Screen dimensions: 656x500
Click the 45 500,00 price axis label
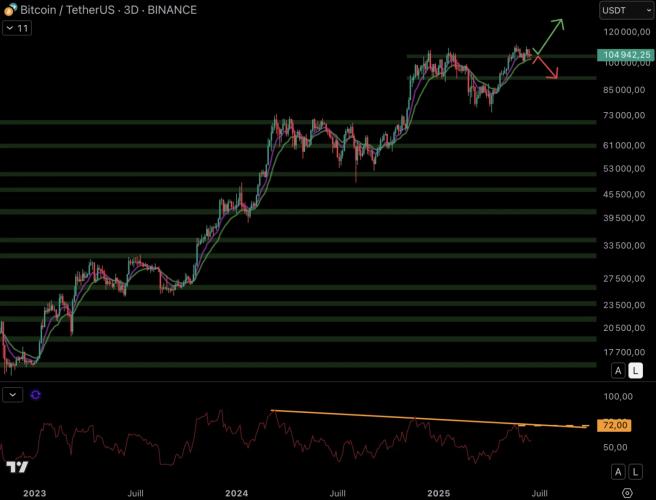pos(624,194)
